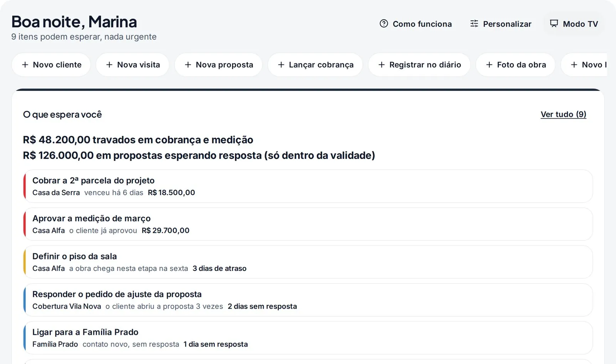This screenshot has width=616, height=364.
Task: Start a Nova proposta
Action: tap(218, 65)
